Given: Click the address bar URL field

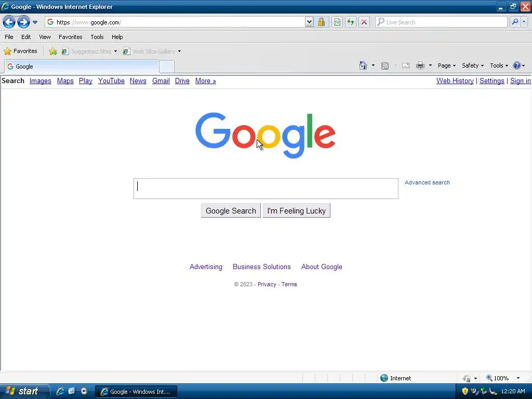Looking at the screenshot, I should pos(175,22).
